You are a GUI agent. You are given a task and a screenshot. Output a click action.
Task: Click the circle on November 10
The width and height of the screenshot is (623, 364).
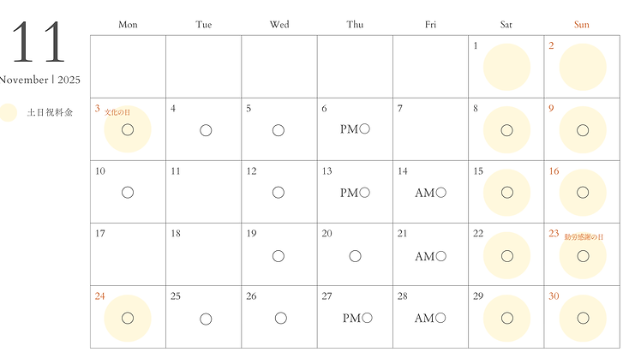point(128,193)
